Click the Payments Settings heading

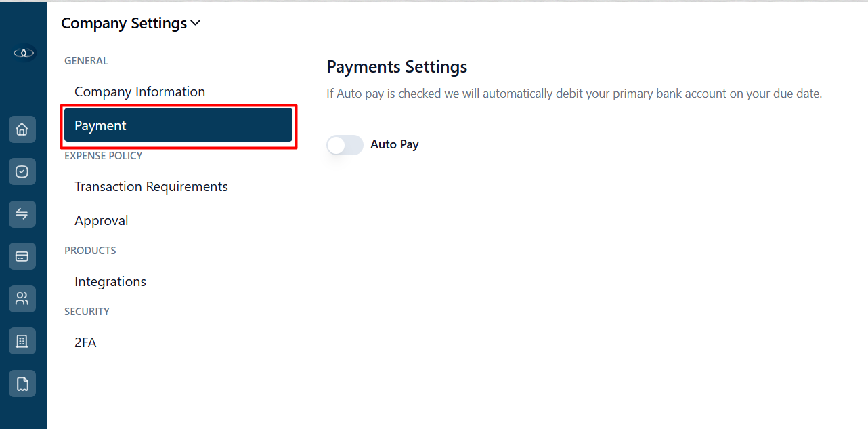click(x=397, y=67)
